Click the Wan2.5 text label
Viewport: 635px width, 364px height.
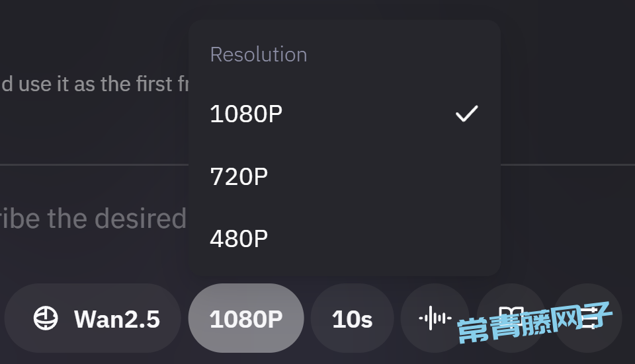(x=116, y=319)
